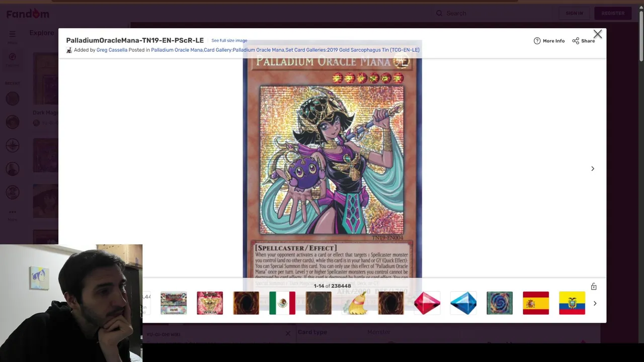Select the blue spiral thumbnail

(x=500, y=303)
